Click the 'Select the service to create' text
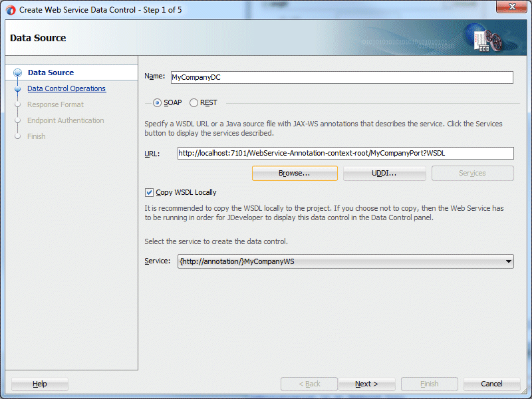Image resolution: width=532 pixels, height=399 pixels. (x=216, y=241)
